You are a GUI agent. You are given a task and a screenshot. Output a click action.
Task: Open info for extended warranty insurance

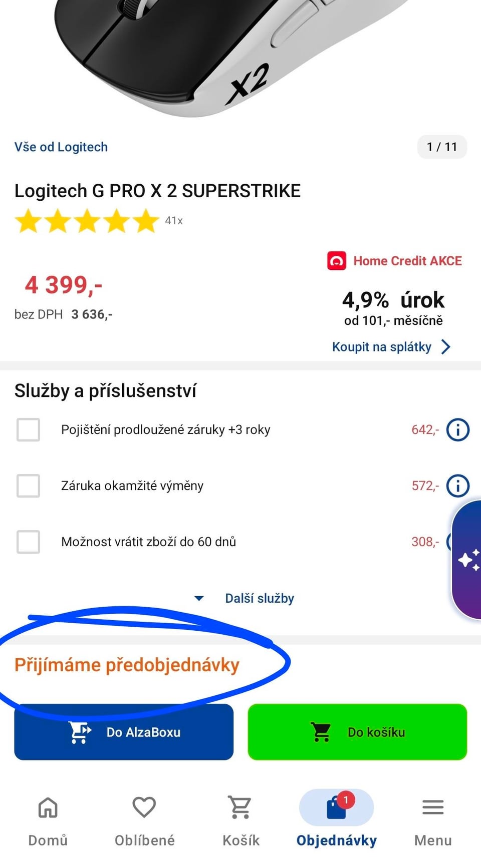click(x=457, y=429)
